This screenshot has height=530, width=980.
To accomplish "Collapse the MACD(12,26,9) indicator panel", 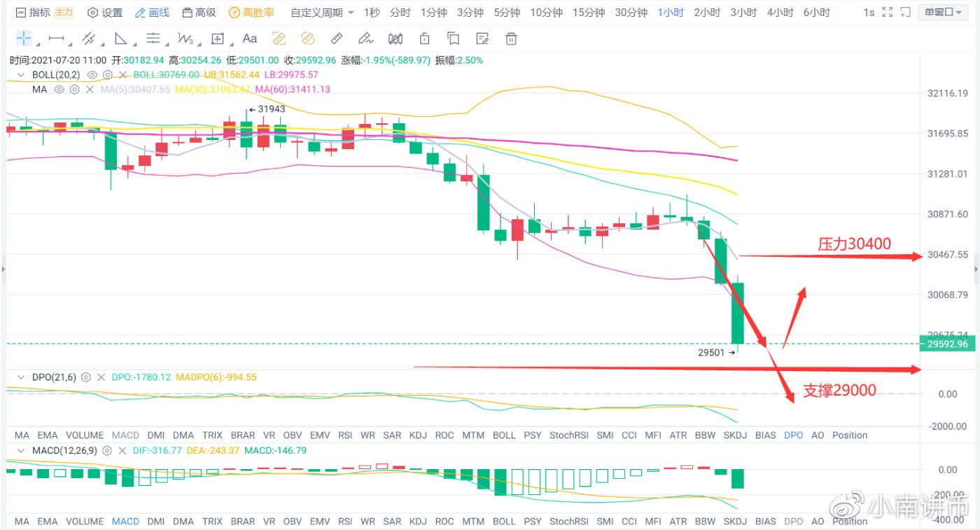I will click(x=21, y=451).
